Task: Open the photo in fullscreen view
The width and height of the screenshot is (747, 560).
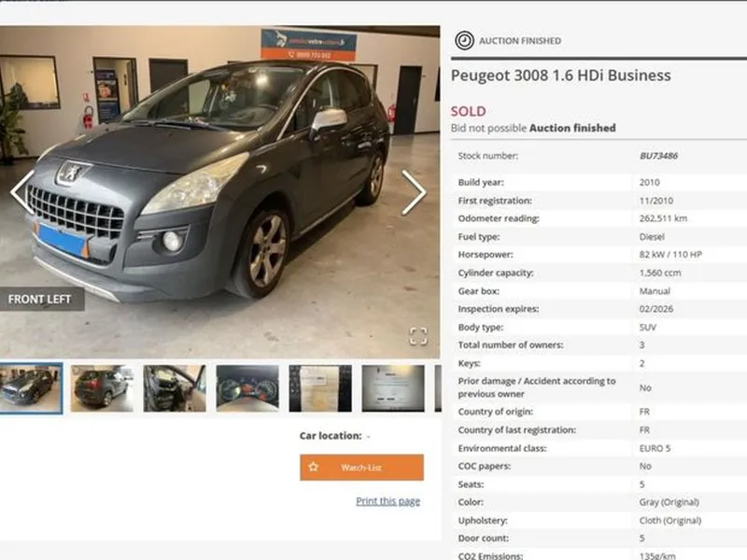Action: pos(418,336)
